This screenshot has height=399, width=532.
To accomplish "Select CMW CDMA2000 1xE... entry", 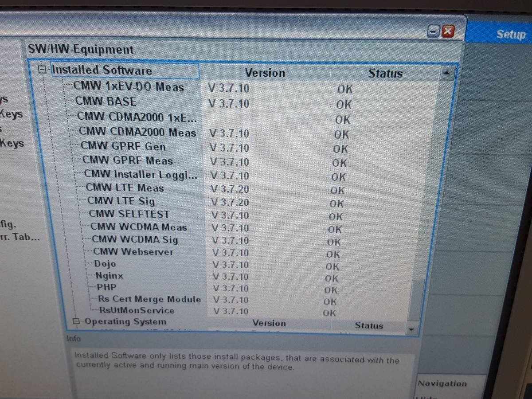I will pos(136,117).
